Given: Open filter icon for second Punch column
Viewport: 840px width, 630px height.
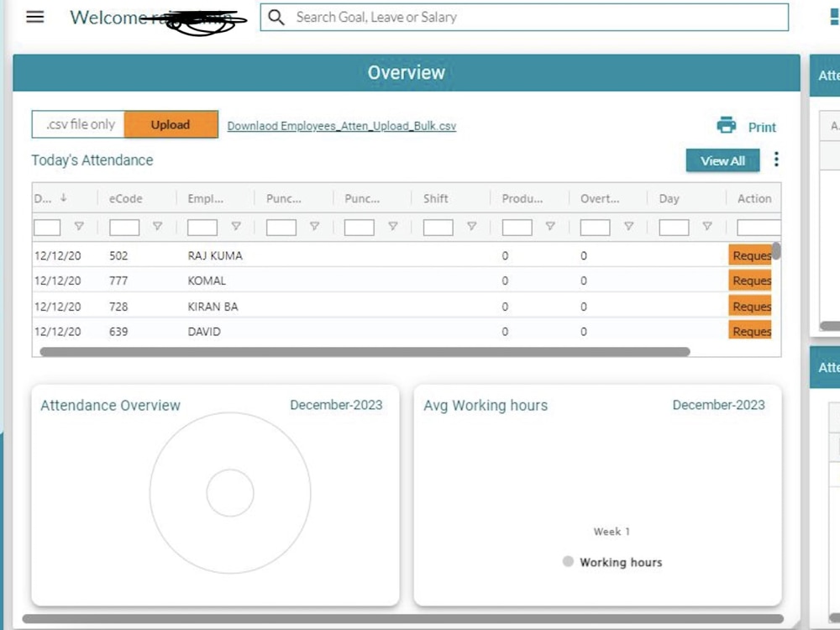Looking at the screenshot, I should (x=392, y=226).
